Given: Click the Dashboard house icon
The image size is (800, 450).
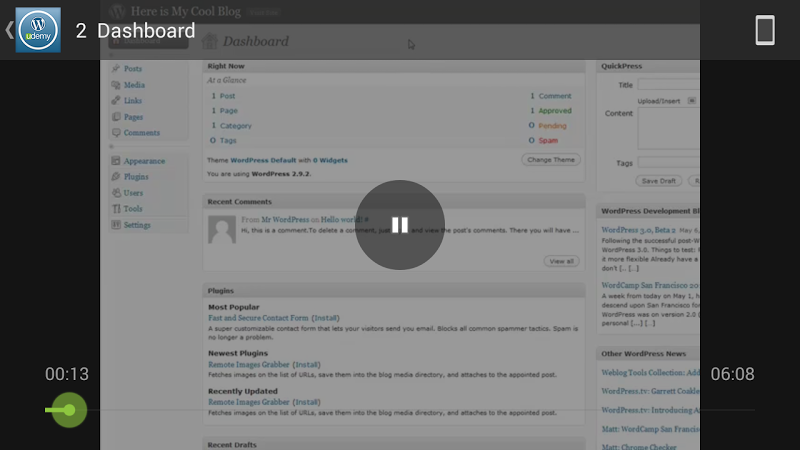Looking at the screenshot, I should pyautogui.click(x=209, y=41).
